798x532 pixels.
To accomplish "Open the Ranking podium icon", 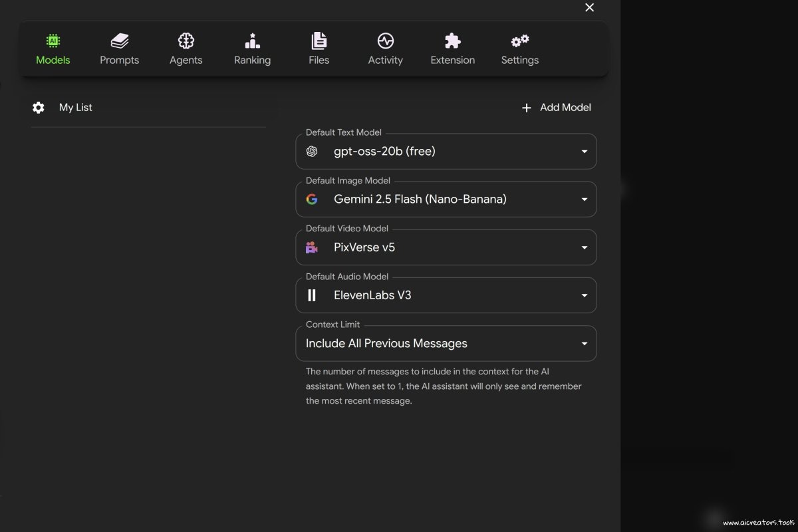I will tap(252, 40).
